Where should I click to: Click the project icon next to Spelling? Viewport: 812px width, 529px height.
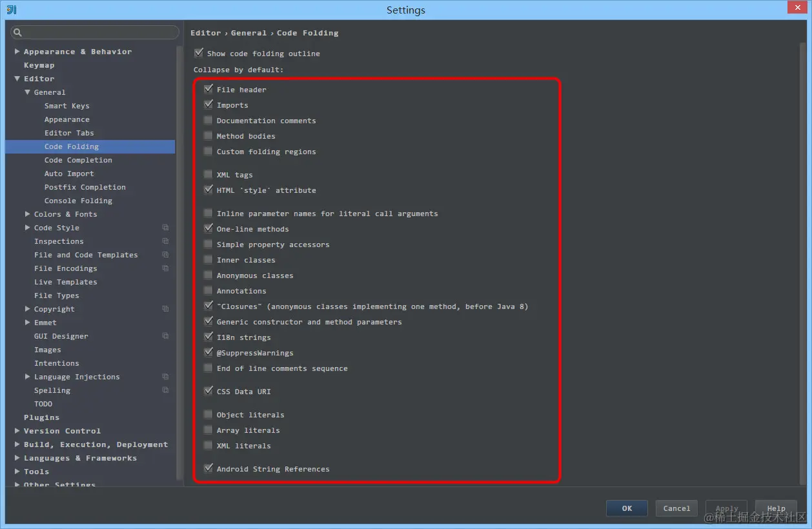click(165, 390)
